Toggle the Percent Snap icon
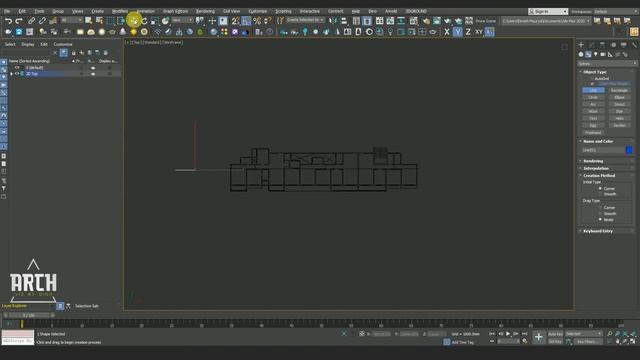The height and width of the screenshot is (360, 640). point(257,21)
